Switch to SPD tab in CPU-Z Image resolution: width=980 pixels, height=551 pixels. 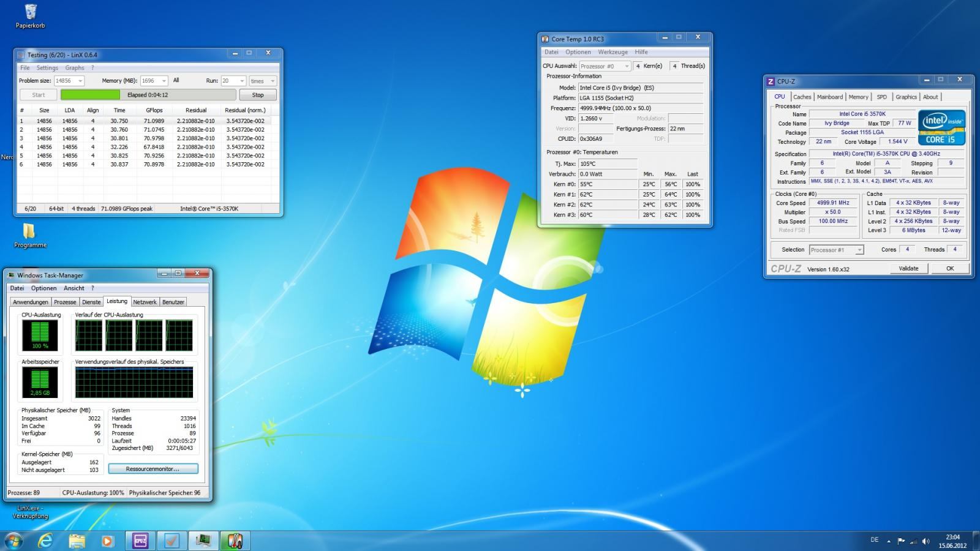point(881,97)
